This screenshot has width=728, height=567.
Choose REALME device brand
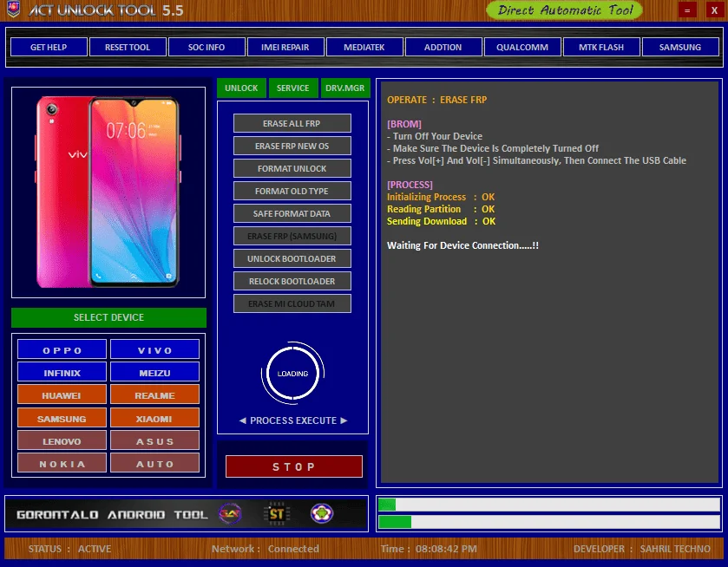point(154,395)
